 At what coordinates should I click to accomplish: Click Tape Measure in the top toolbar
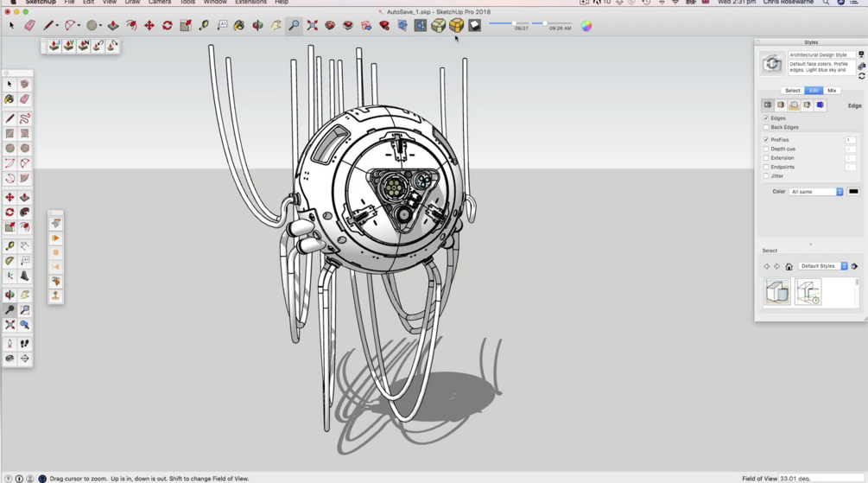[x=204, y=25]
